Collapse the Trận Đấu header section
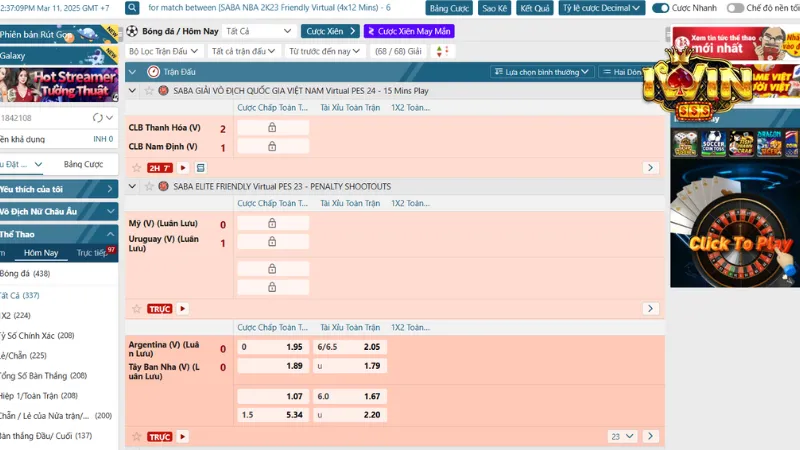The image size is (800, 450). click(x=132, y=72)
